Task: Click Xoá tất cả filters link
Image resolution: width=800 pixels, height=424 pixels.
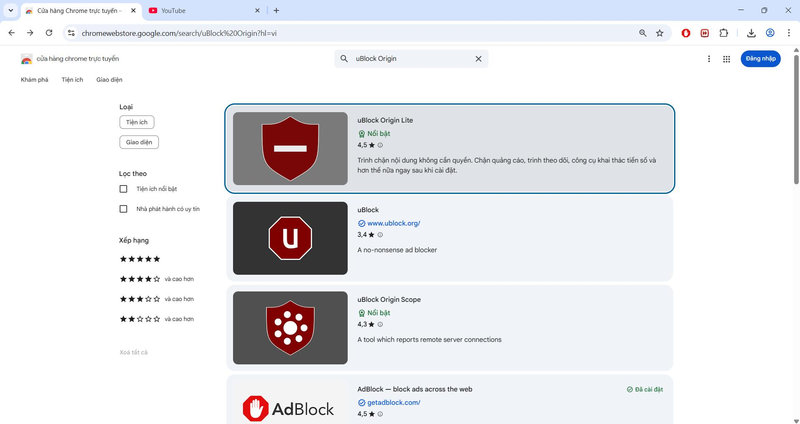Action: (x=133, y=353)
